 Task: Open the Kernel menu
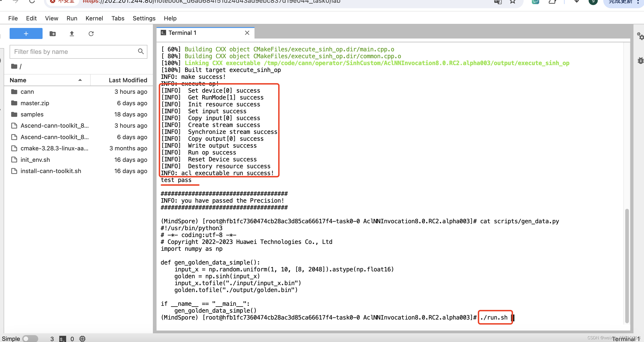coord(94,18)
